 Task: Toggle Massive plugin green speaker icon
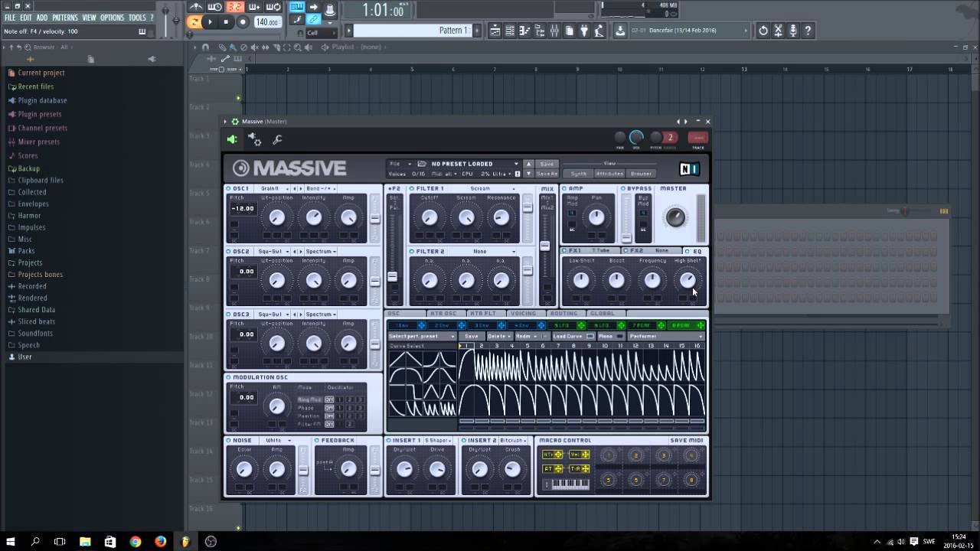coord(232,139)
